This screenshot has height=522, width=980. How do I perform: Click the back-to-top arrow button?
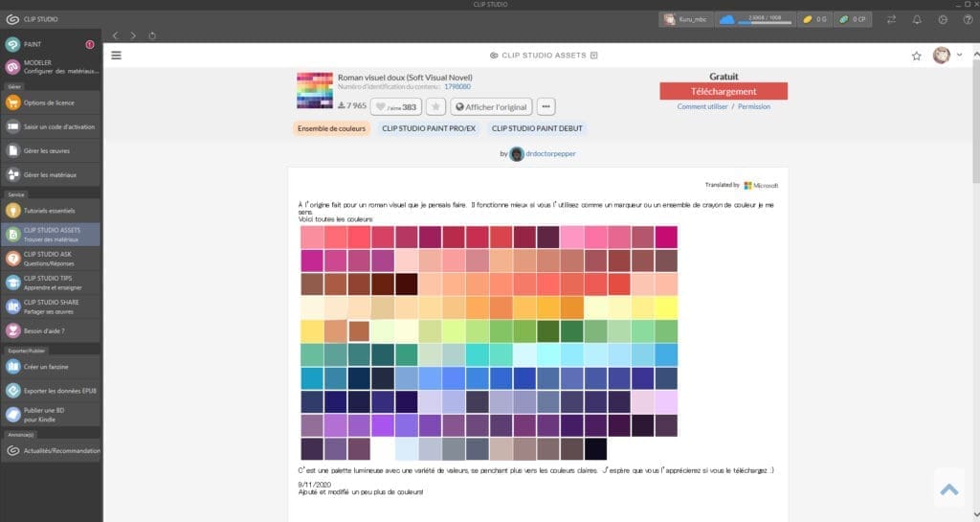point(949,489)
